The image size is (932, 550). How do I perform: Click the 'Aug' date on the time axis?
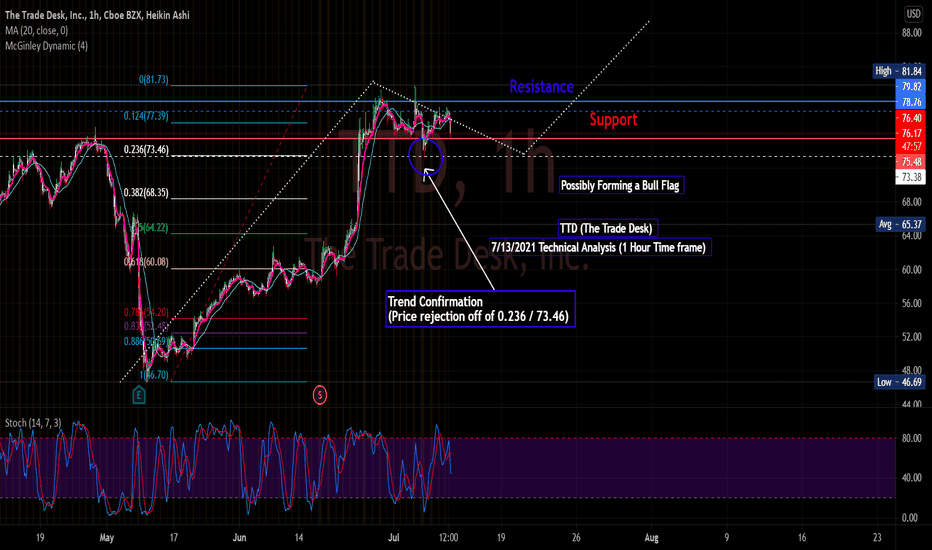pyautogui.click(x=651, y=538)
